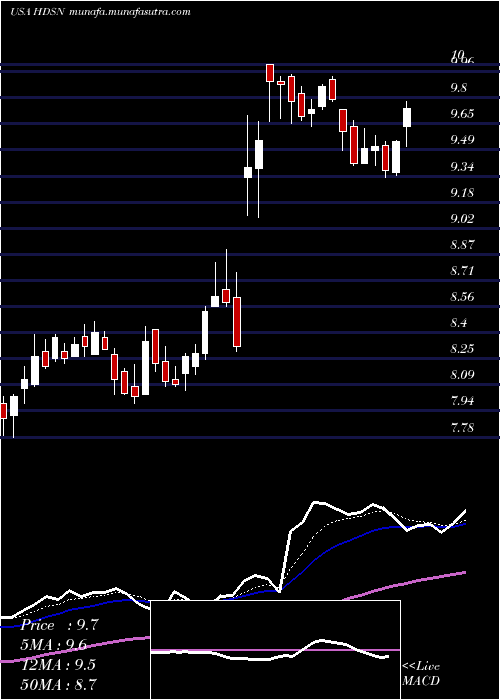500x700 pixels.
Task: Click the 7.94 price axis label
Action: pyautogui.click(x=462, y=401)
